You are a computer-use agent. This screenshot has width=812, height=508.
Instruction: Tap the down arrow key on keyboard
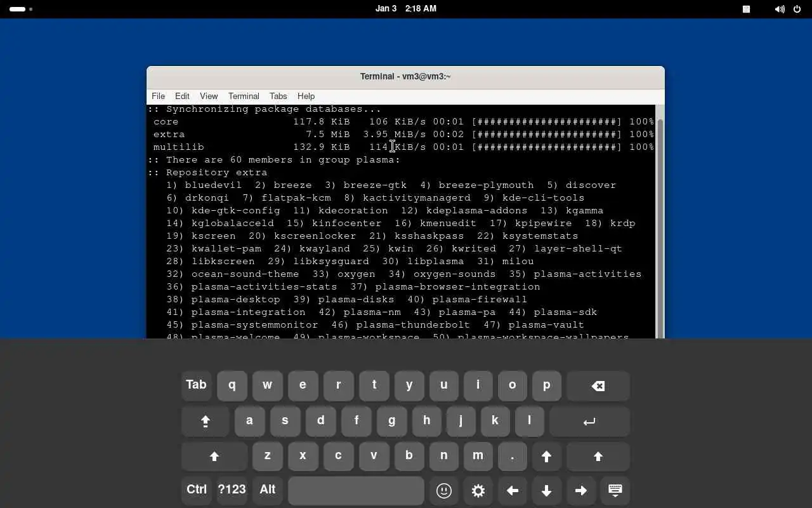tap(546, 491)
